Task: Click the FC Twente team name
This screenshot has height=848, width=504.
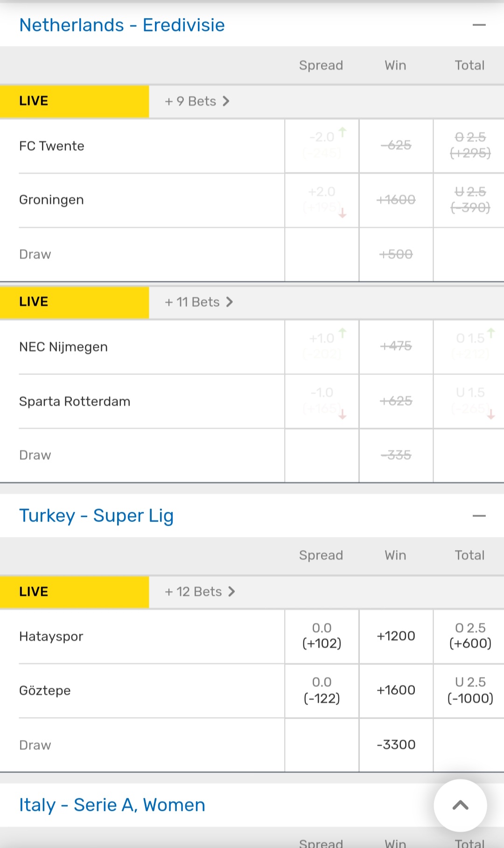Action: (x=52, y=146)
